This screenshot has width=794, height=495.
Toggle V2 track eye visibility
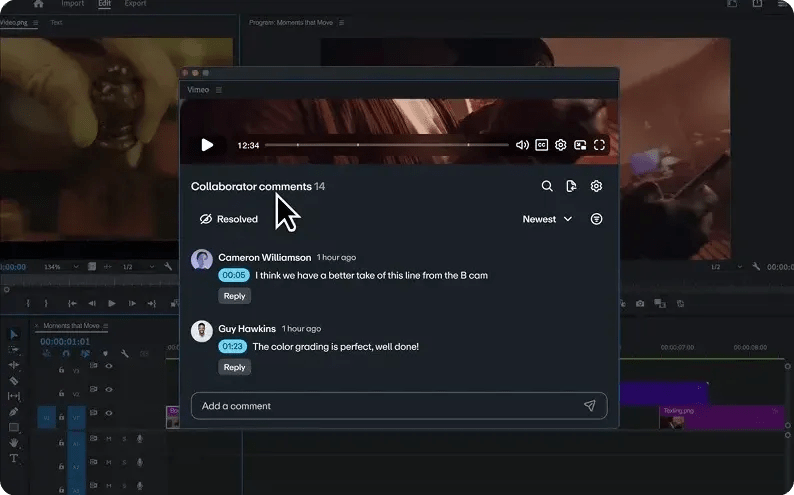[x=109, y=389]
